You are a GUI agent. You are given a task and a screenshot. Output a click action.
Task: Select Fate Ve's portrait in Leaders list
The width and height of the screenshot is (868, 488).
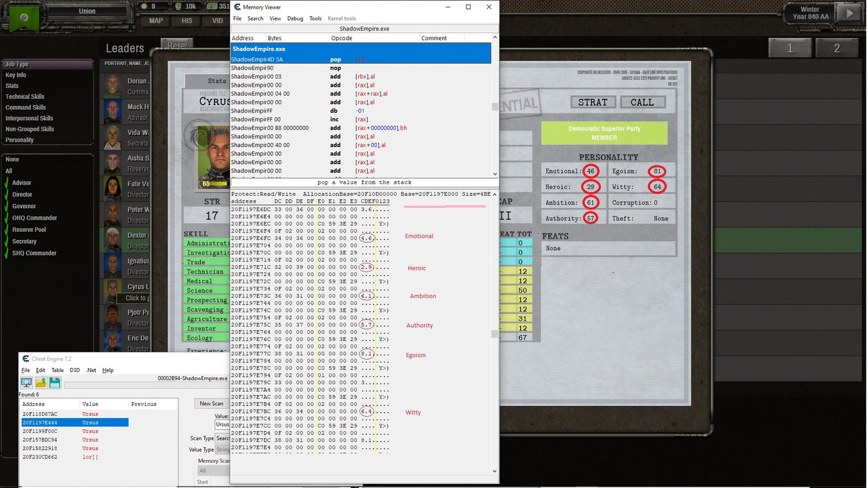[113, 188]
